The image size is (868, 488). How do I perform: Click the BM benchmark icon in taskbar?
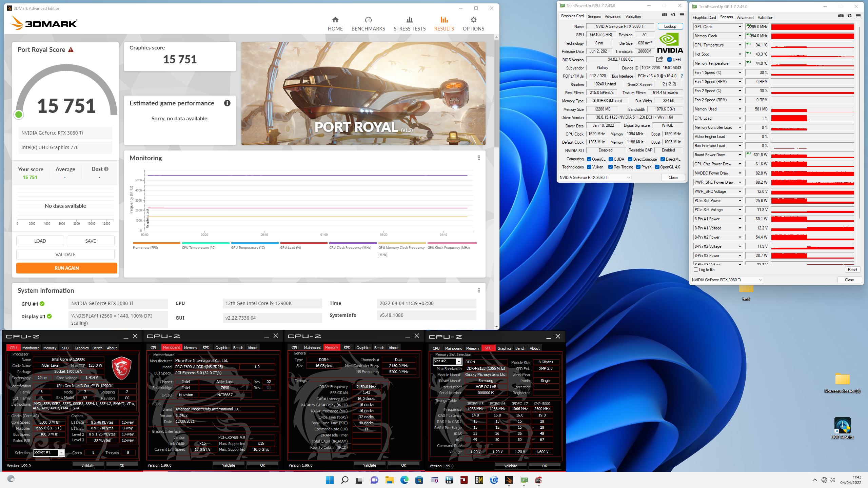coord(479,480)
